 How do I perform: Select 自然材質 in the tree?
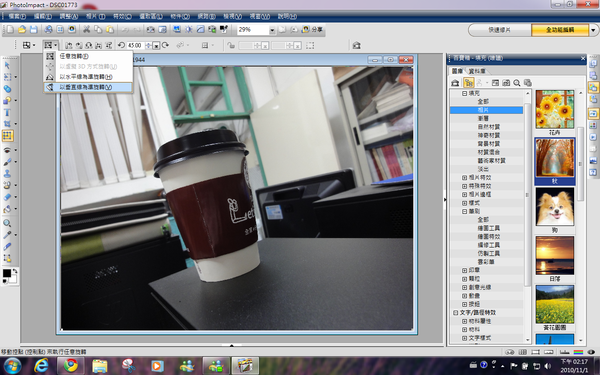(x=489, y=127)
